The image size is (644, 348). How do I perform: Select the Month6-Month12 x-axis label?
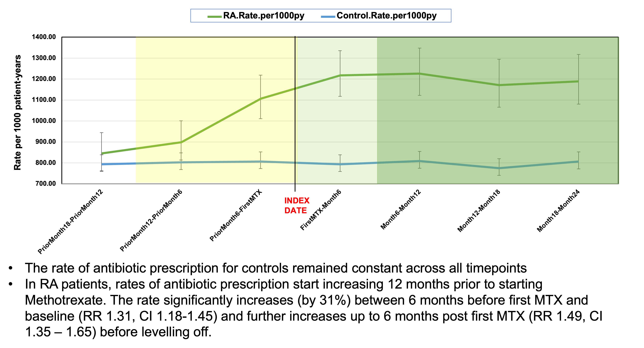click(401, 210)
